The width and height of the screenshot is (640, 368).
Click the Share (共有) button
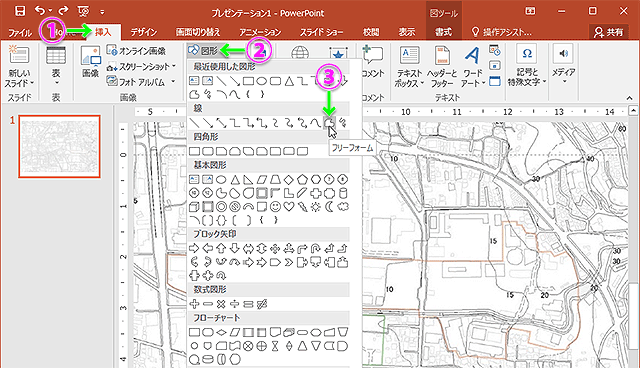(x=609, y=32)
